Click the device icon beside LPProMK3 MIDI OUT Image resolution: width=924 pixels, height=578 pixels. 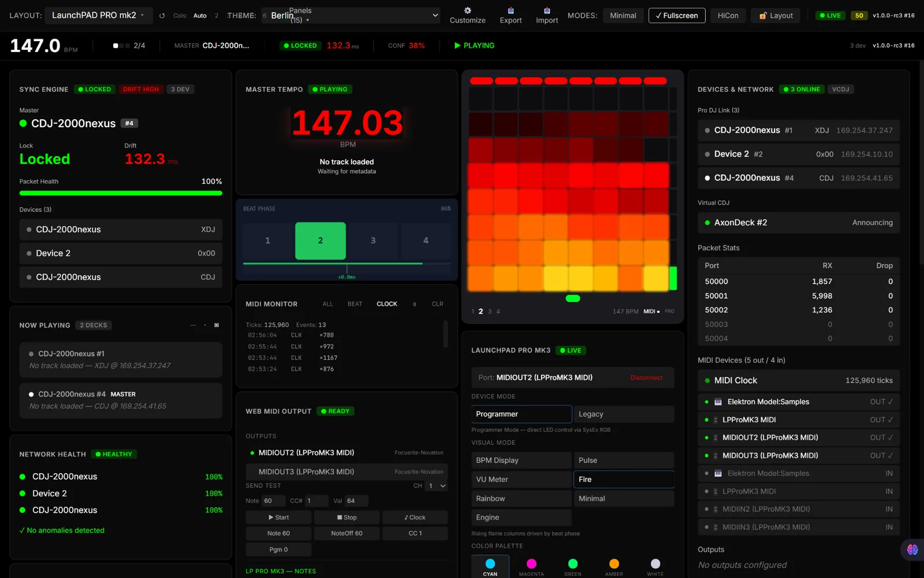click(x=716, y=420)
